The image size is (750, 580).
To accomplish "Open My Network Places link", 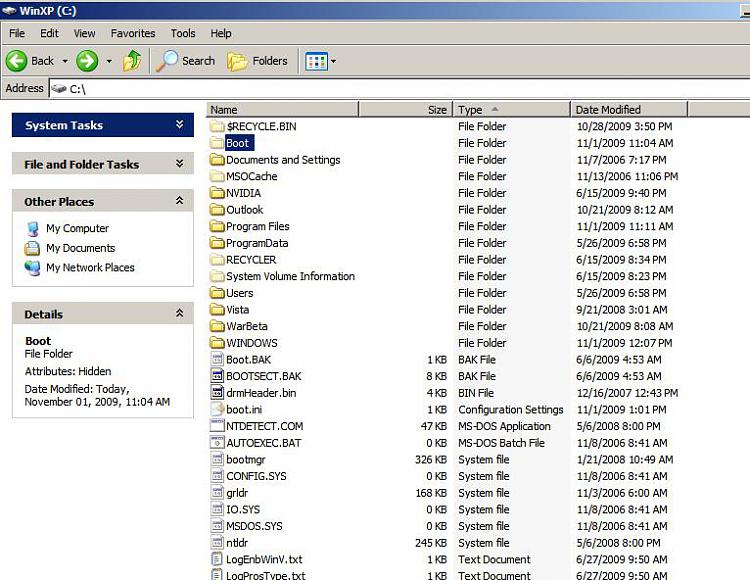I will coord(90,268).
